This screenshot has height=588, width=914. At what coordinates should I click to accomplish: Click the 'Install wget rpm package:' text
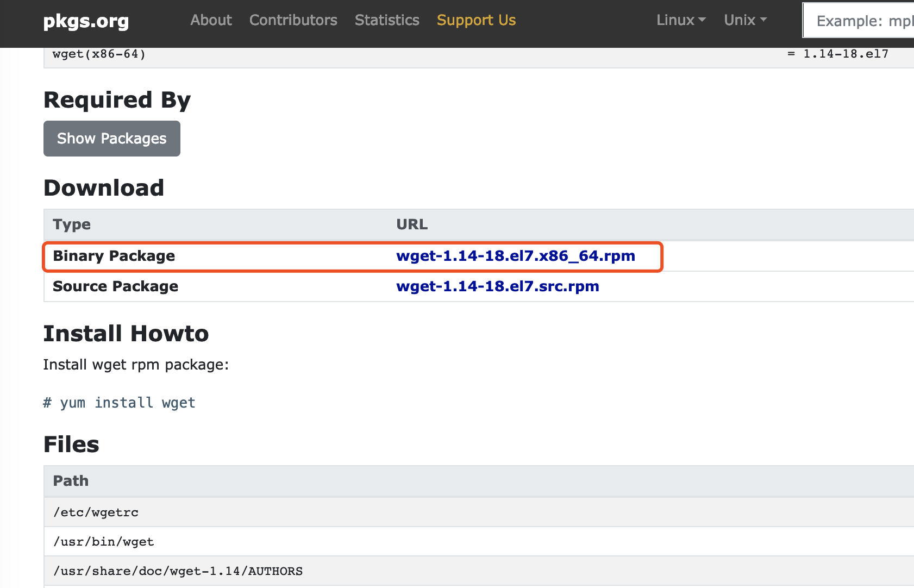136,365
